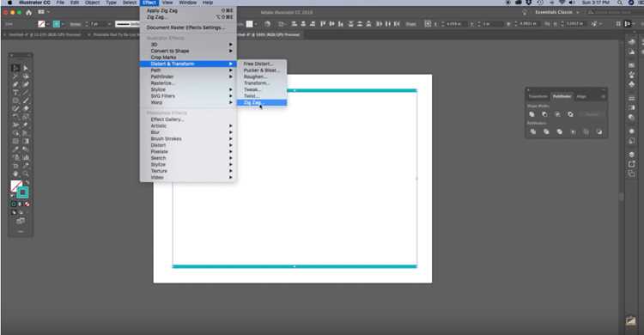Screen dimensions: 644x335
Task: Select the Artboard tool
Action: click(x=15, y=166)
